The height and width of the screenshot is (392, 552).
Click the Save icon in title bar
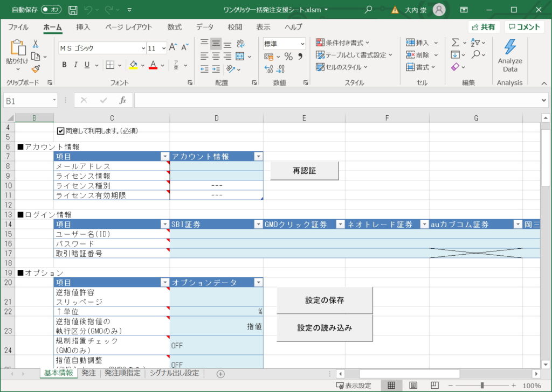[73, 10]
